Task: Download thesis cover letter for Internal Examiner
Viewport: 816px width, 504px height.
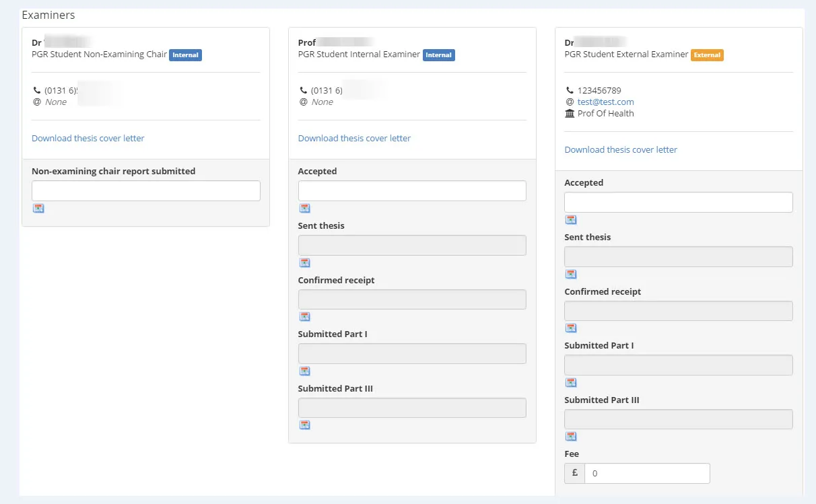Action: (354, 138)
